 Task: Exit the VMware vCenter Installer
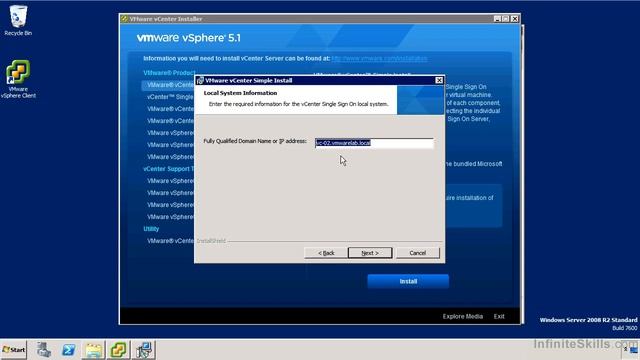click(x=499, y=316)
